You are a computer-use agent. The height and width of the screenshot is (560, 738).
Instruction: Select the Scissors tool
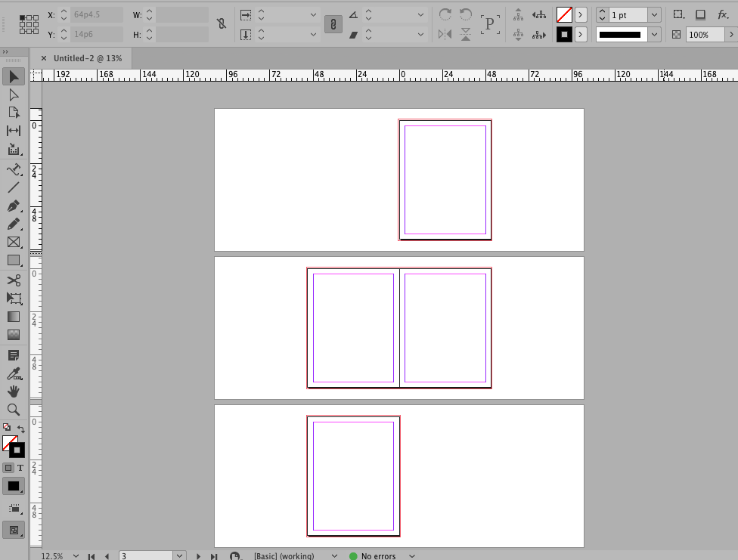(x=14, y=280)
